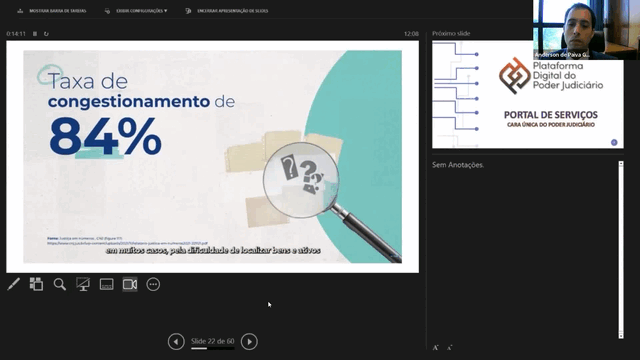Click the presenter webcam video tile

pos(586,30)
